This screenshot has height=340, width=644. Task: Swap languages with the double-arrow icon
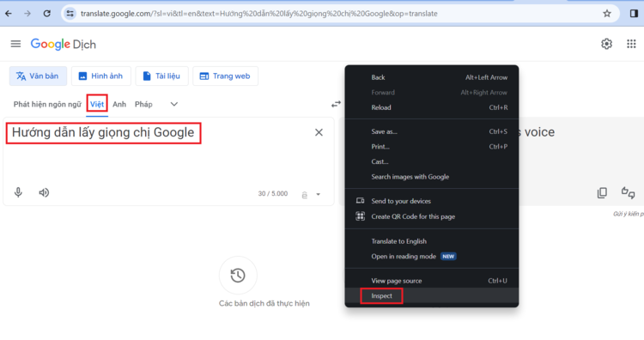pyautogui.click(x=336, y=104)
